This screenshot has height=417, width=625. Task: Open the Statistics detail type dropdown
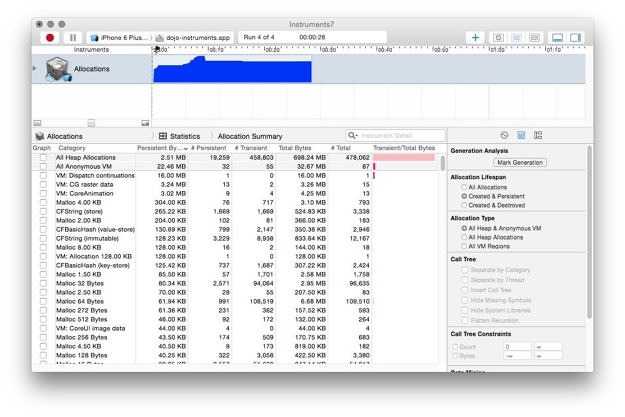click(x=179, y=135)
